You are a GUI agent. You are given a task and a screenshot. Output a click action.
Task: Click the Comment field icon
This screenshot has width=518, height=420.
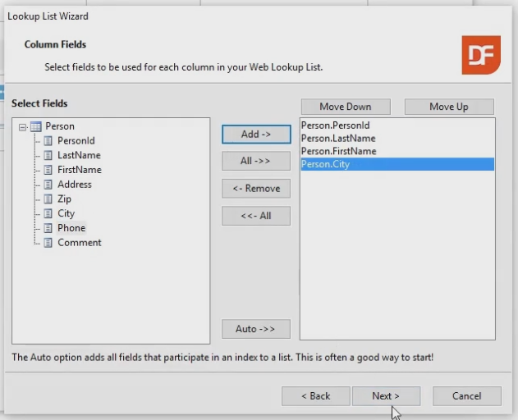48,243
